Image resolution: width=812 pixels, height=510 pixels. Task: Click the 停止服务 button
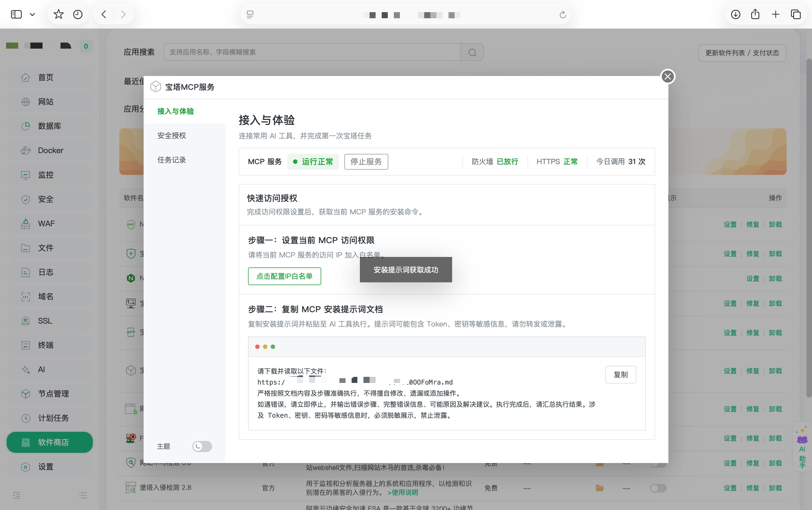pos(366,162)
